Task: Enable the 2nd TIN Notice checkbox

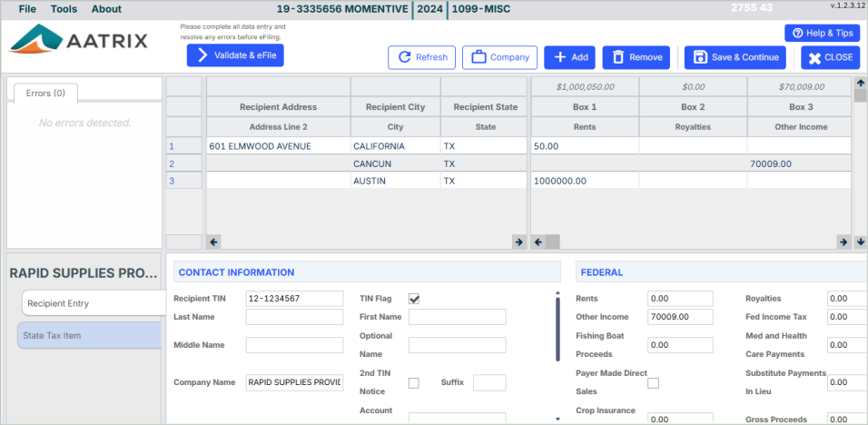Action: [414, 383]
